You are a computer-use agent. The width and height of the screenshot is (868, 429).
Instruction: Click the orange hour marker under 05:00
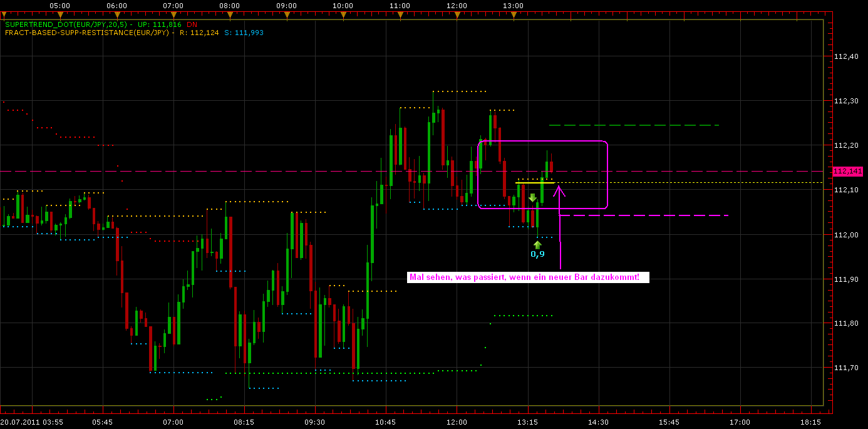(59, 14)
